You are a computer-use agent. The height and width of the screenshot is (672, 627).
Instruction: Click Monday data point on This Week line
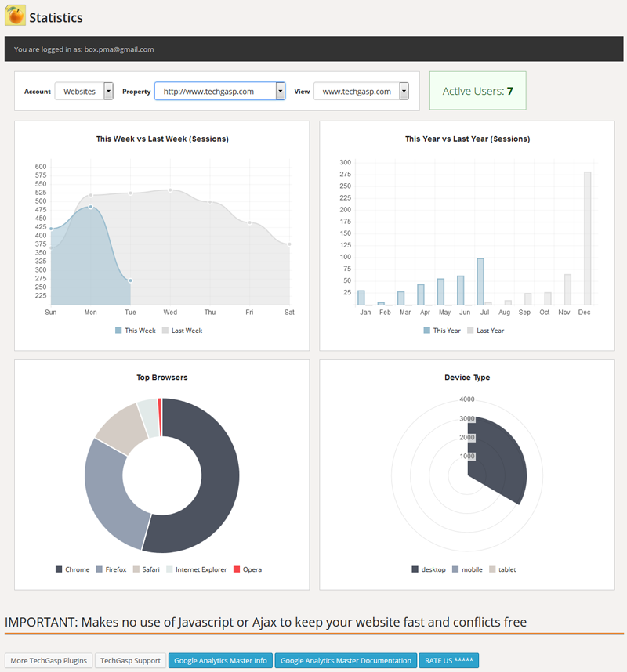(91, 207)
